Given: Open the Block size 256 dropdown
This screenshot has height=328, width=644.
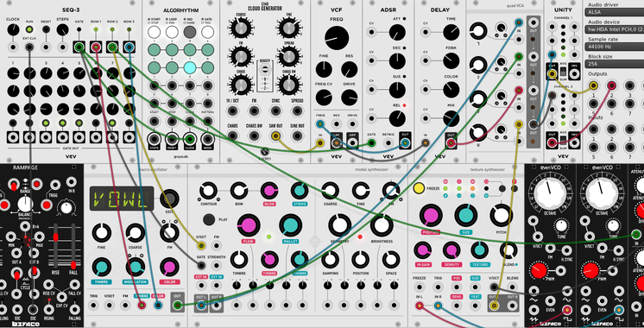Looking at the screenshot, I should [615, 64].
